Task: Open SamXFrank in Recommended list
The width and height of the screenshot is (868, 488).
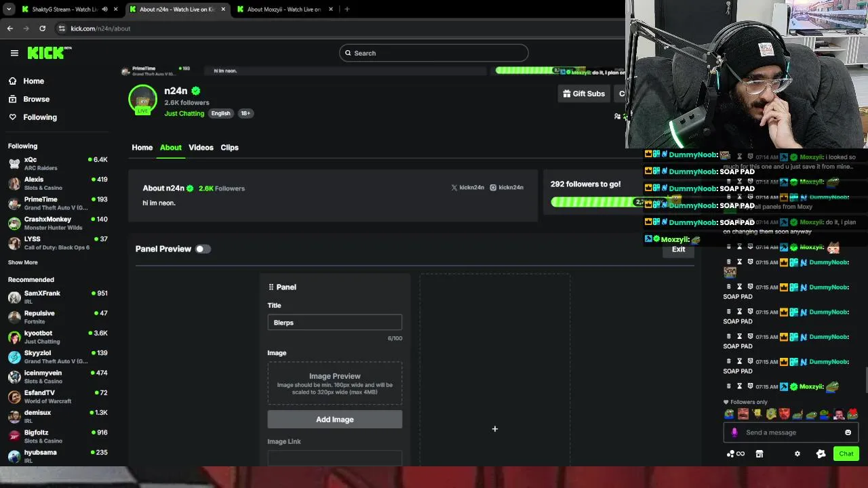Action: [58, 297]
